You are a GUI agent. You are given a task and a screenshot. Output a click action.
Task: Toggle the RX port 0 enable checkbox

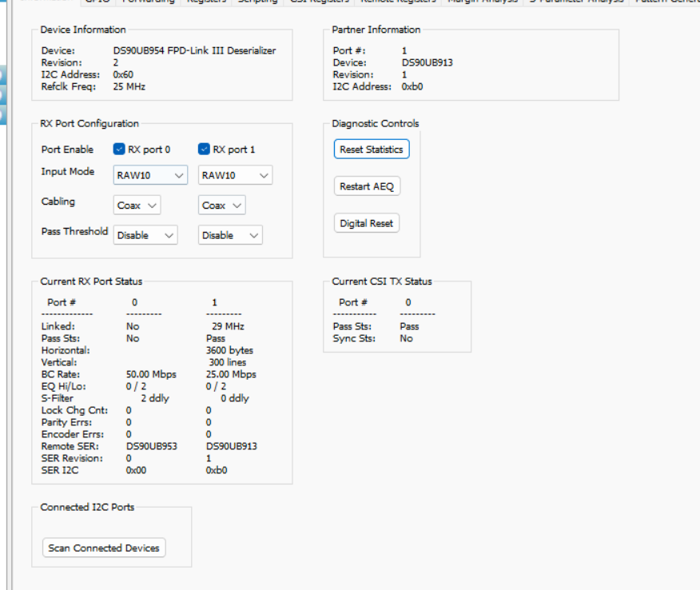(119, 149)
